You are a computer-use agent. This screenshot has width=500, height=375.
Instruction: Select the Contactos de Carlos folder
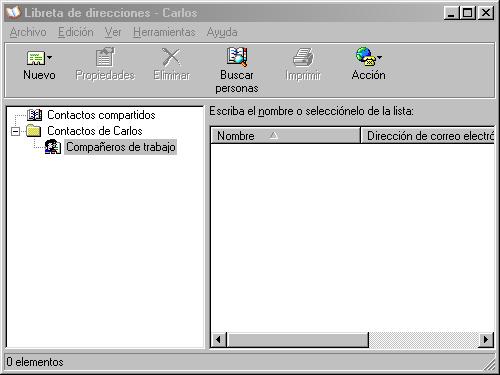[x=95, y=131]
